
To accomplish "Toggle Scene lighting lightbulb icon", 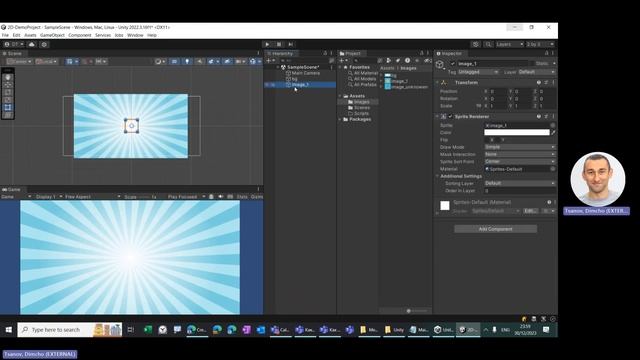I will pyautogui.click(x=187, y=61).
